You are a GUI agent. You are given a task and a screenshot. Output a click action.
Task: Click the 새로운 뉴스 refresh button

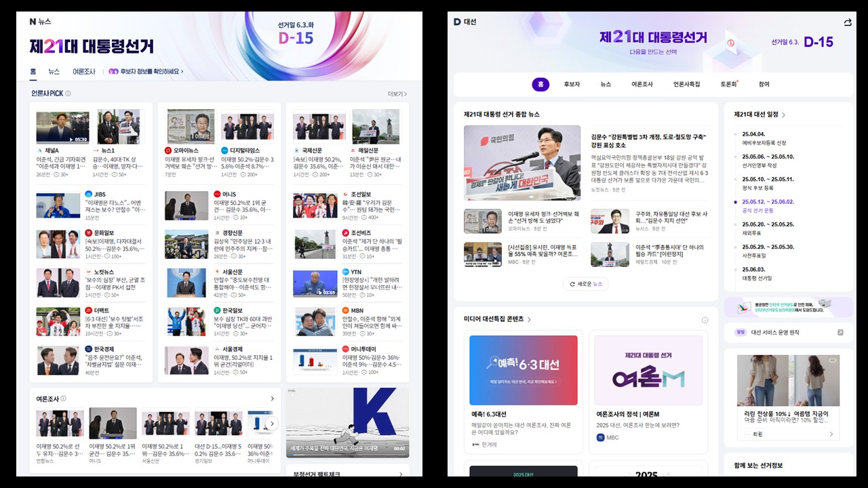[586, 284]
